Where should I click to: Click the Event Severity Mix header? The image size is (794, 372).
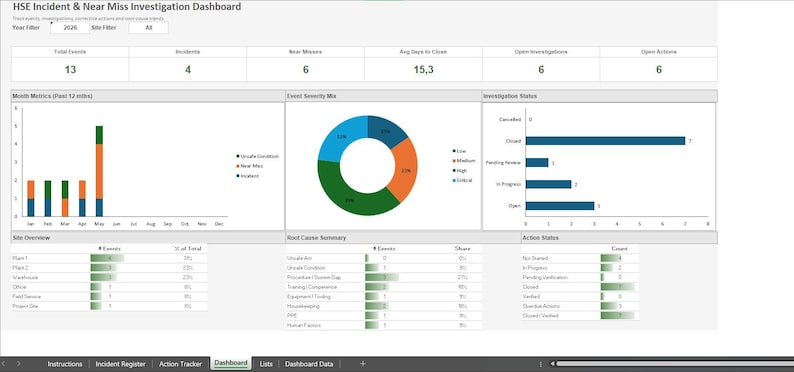(383, 96)
